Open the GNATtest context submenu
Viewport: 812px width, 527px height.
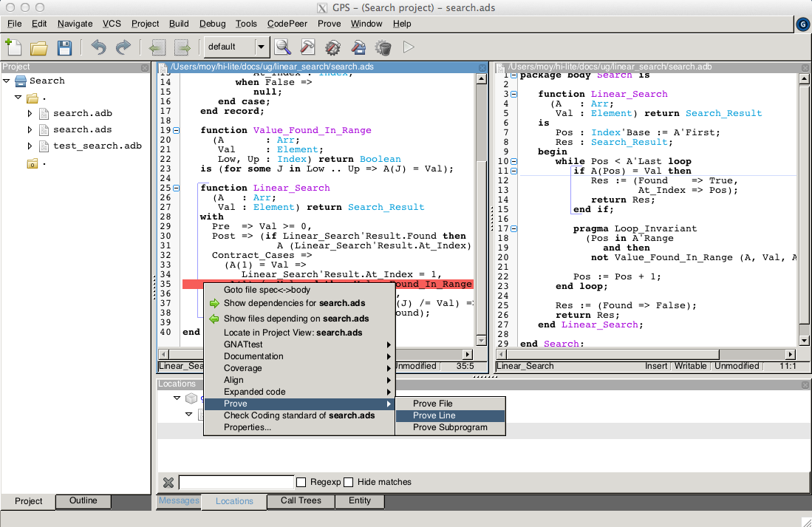tap(299, 344)
